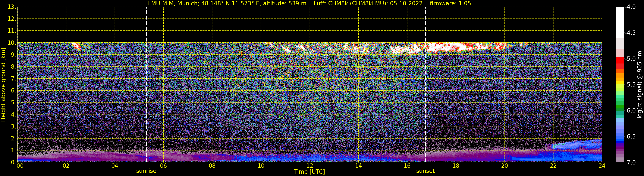The image size is (644, 176).
Task: Click the "13." height axis tick label
Action: pyautogui.click(x=12, y=7)
